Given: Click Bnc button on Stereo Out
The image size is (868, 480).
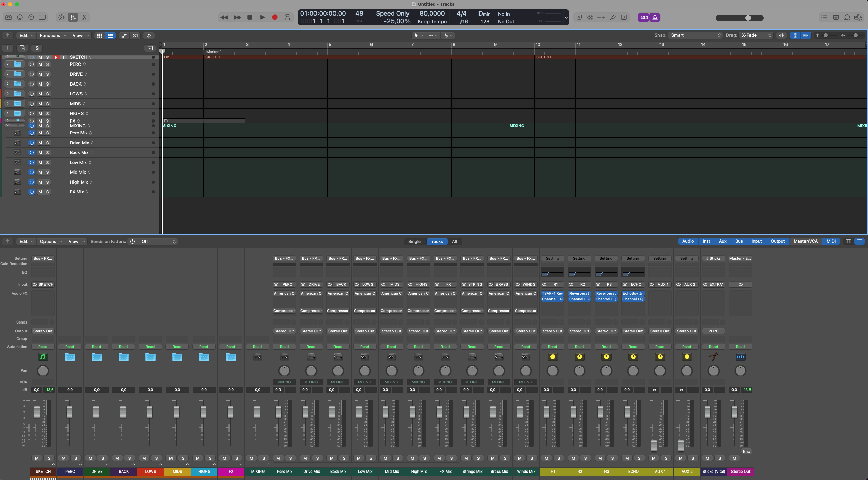Looking at the screenshot, I should click(x=746, y=451).
